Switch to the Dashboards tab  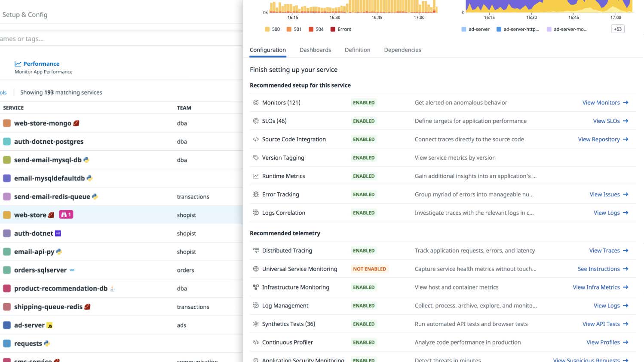[315, 50]
